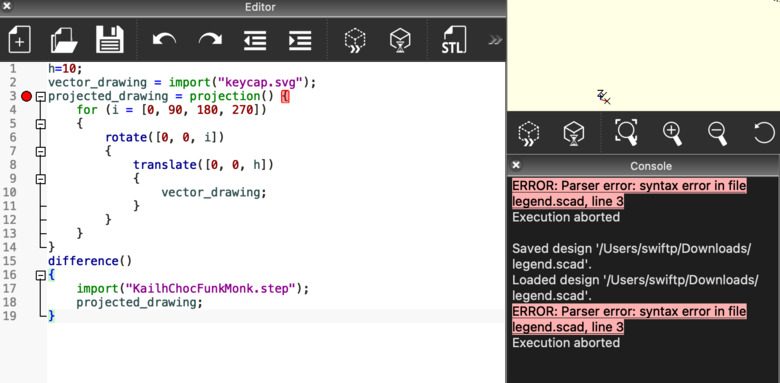Screen dimensions: 780x383
Task: Collapse the for-loop block at line 5
Action: pos(41,124)
